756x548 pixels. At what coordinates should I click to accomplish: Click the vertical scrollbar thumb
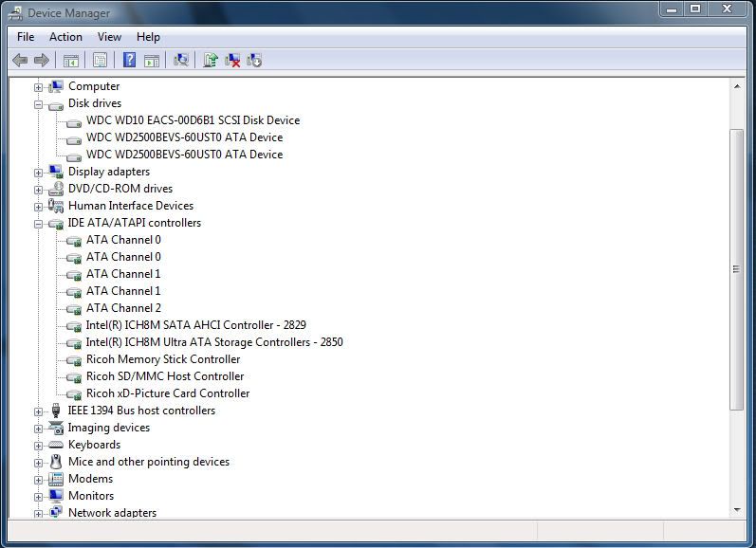737,269
